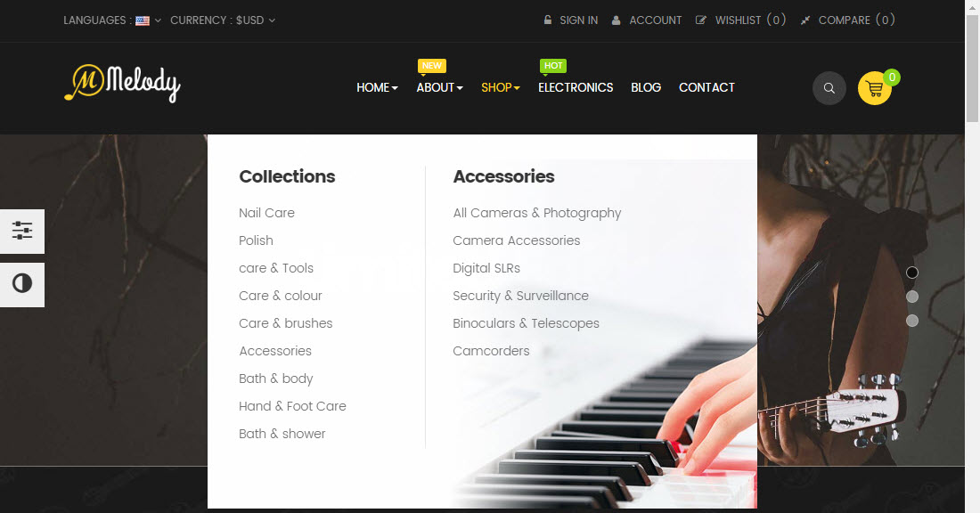Image resolution: width=980 pixels, height=513 pixels.
Task: Open the Nail Care collection link
Action: click(266, 213)
